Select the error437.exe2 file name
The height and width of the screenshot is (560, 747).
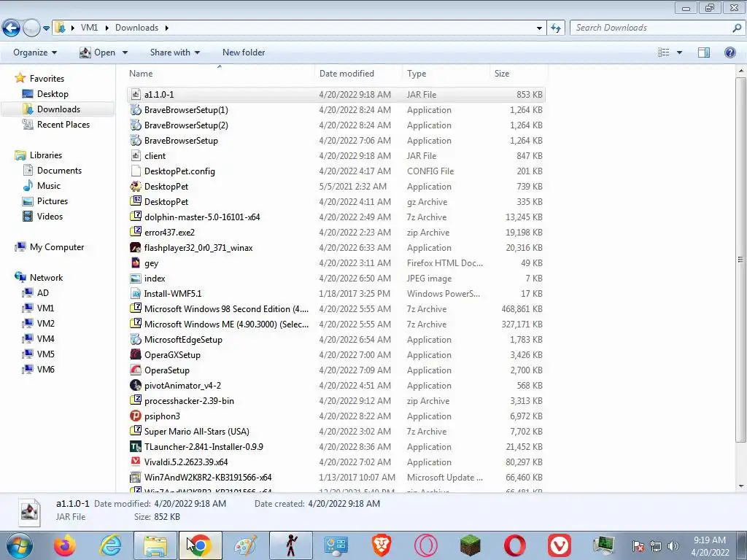169,233
